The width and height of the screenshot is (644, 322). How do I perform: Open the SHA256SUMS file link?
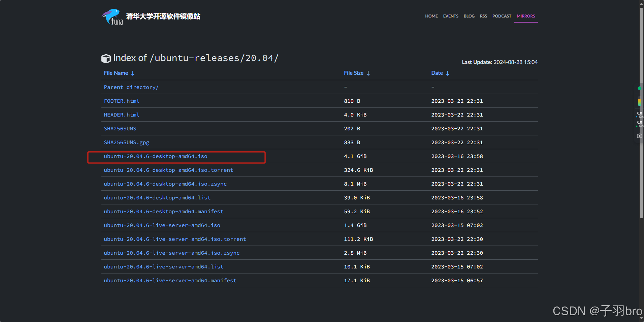click(120, 129)
